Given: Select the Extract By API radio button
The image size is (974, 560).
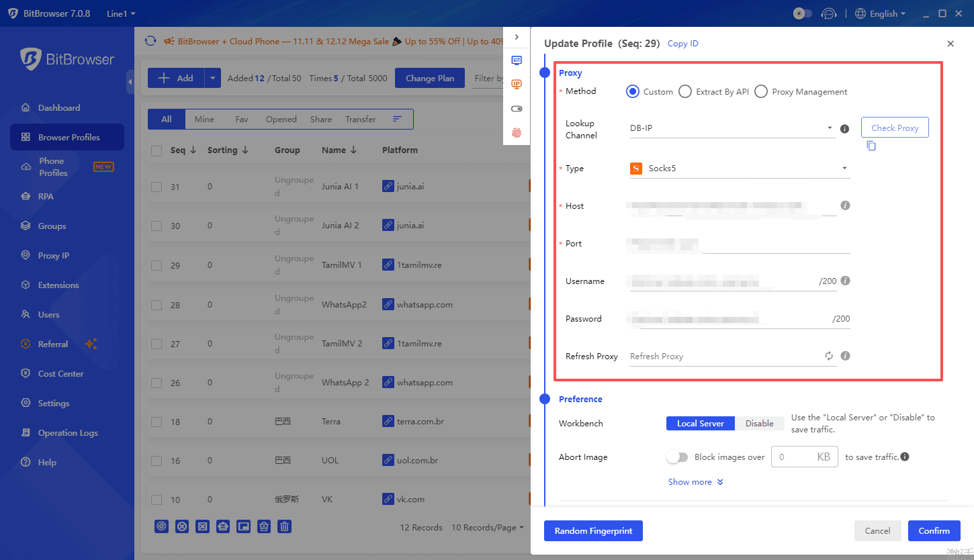Looking at the screenshot, I should pyautogui.click(x=685, y=91).
